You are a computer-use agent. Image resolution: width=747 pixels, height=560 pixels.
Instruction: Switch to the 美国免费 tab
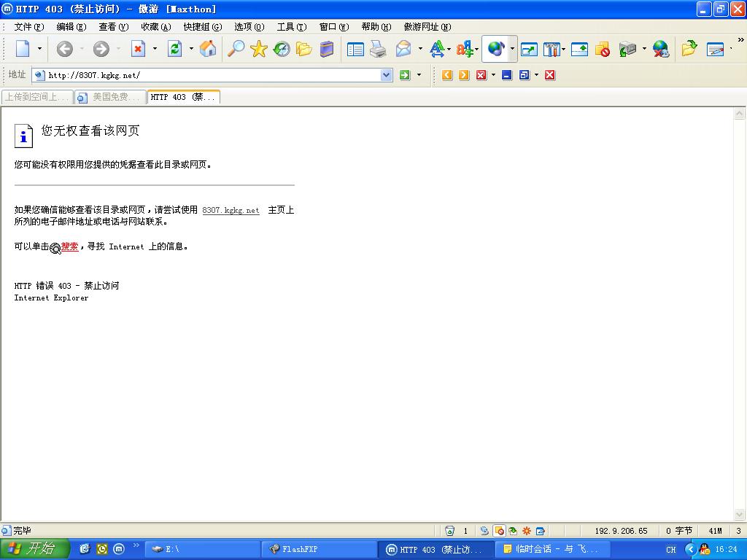(109, 97)
